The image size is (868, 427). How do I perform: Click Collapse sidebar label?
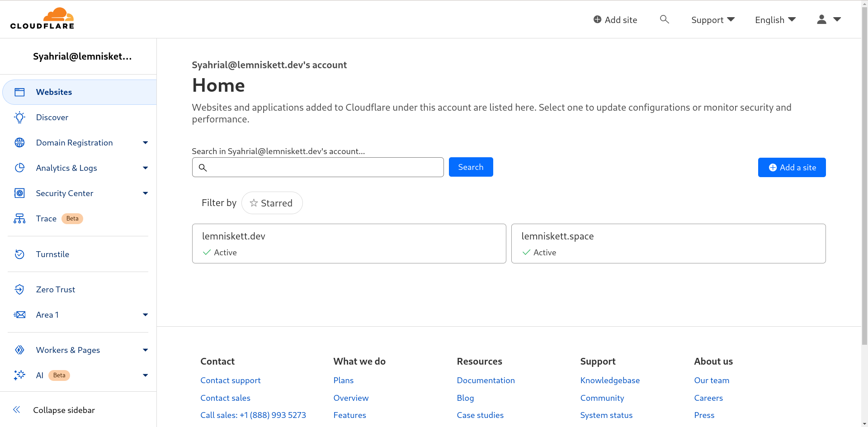[x=64, y=410]
